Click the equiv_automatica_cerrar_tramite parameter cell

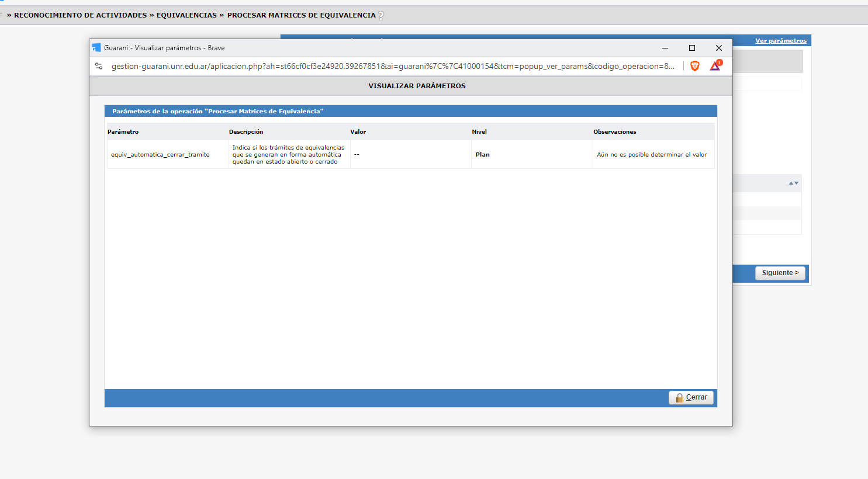(160, 155)
